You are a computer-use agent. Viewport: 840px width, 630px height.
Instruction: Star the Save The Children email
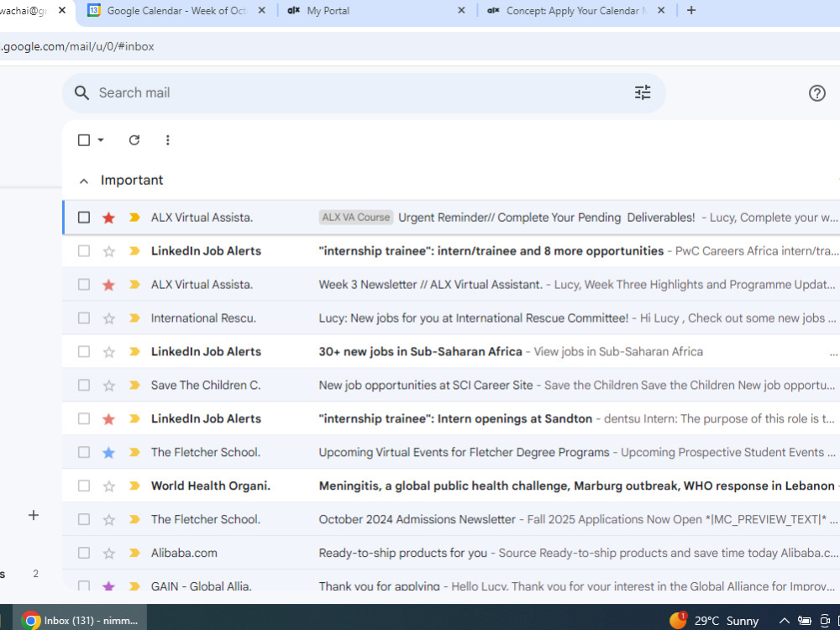click(108, 386)
